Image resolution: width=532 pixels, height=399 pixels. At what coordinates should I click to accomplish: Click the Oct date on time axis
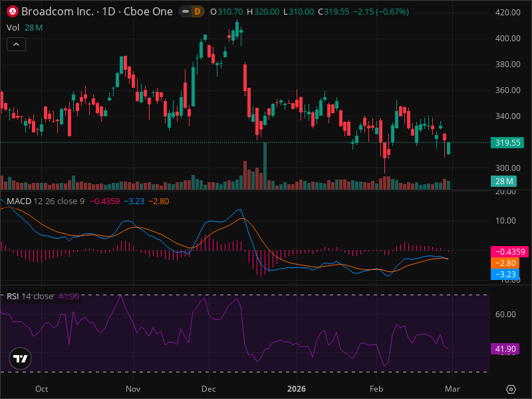(x=42, y=389)
